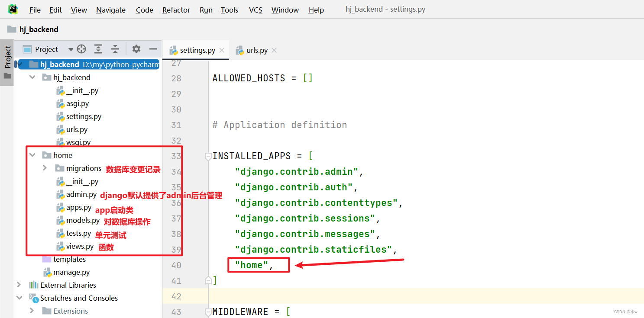
Task: Click the PyCharm logo icon
Action: pyautogui.click(x=13, y=9)
